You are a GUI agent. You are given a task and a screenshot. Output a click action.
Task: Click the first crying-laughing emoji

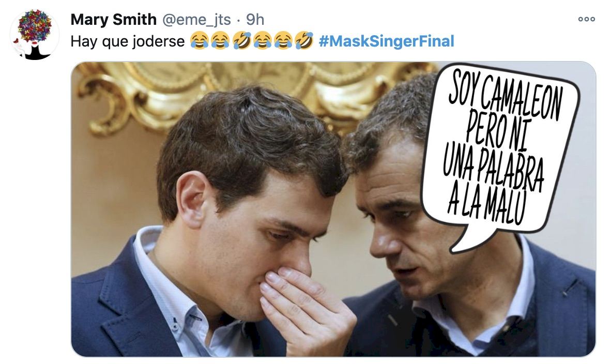coord(198,41)
